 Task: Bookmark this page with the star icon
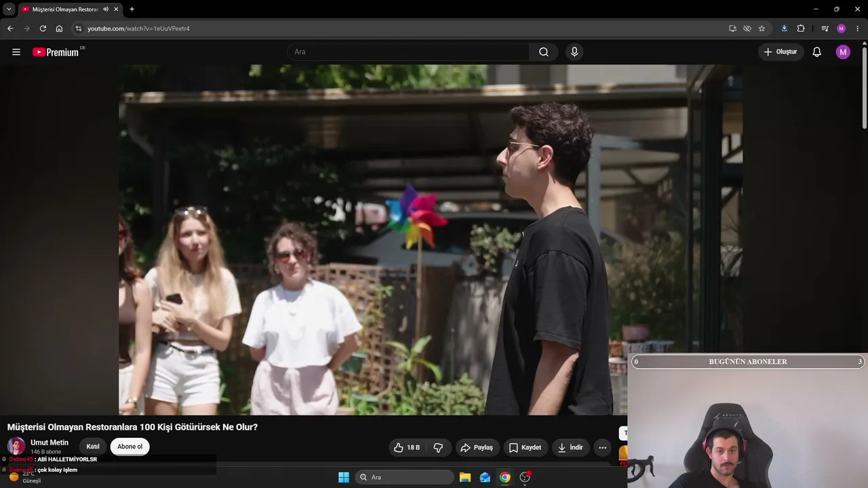[762, 28]
